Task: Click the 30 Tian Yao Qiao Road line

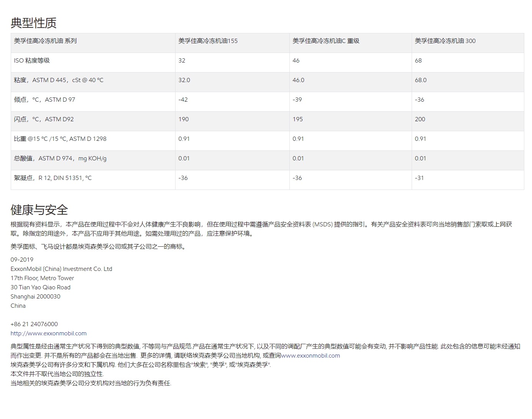Action: [41, 287]
